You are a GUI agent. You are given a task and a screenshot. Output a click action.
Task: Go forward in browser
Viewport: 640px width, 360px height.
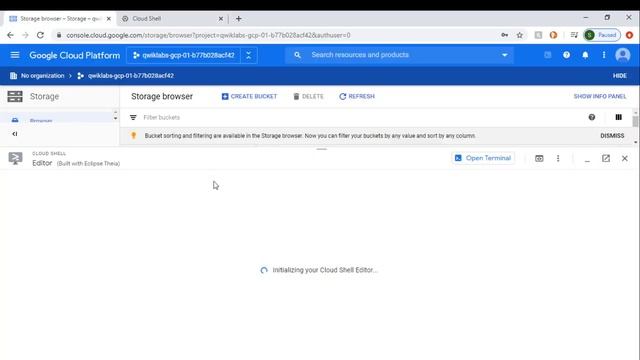coord(25,35)
